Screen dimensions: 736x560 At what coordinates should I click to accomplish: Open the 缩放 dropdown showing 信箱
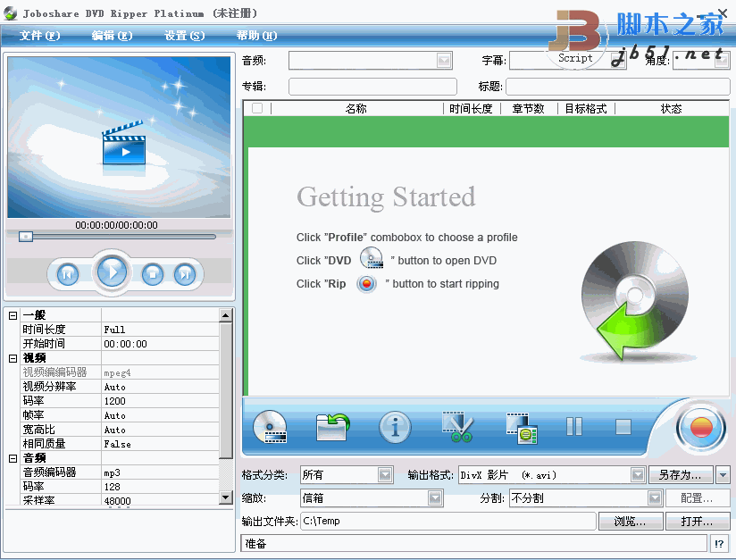(435, 498)
